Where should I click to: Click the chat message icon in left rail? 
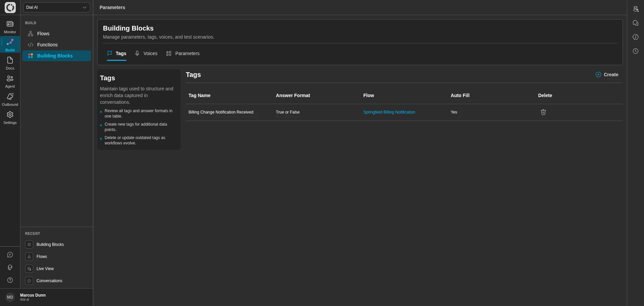click(10, 255)
